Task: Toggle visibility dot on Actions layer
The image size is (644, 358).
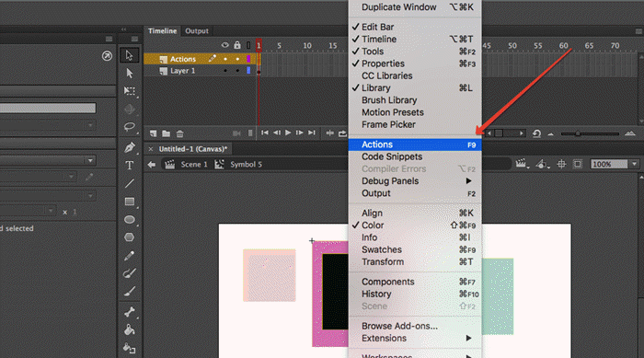Action: [225, 59]
